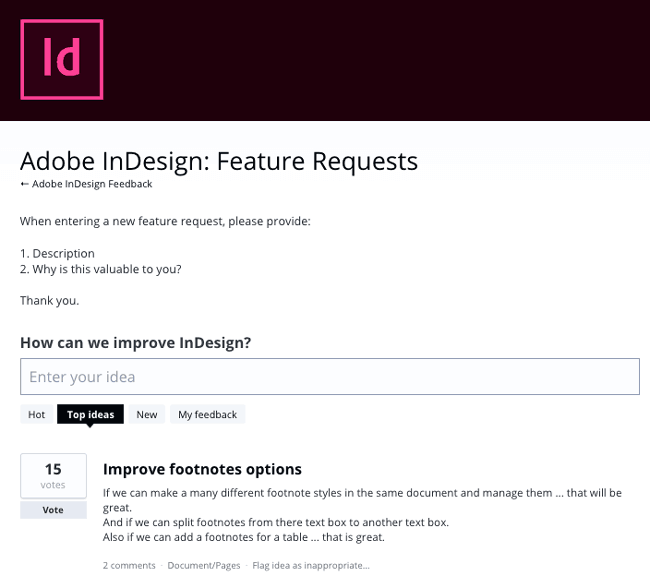Select the Top ideas tab

click(x=90, y=414)
